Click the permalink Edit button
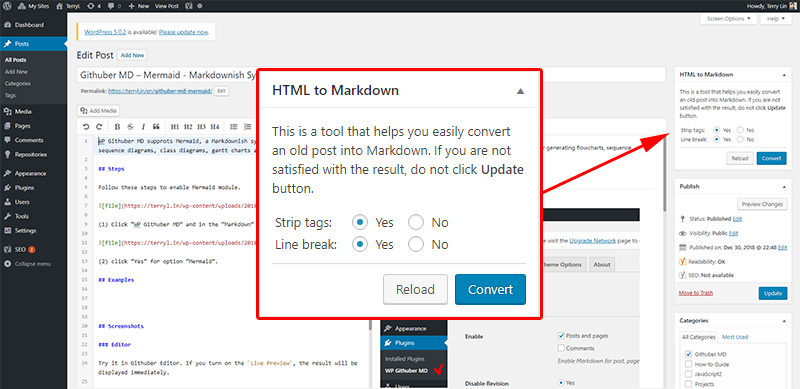This screenshot has width=800, height=389. tap(221, 91)
